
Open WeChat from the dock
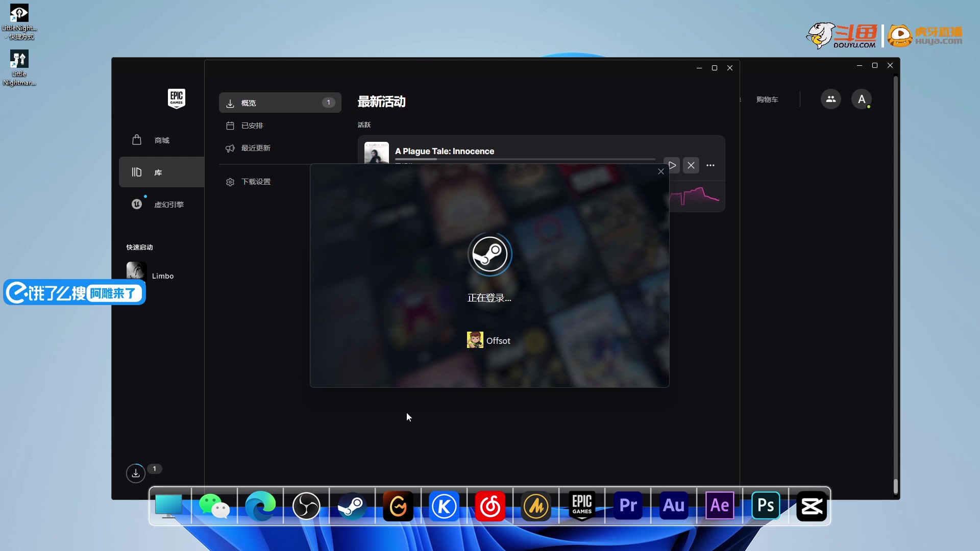point(214,506)
